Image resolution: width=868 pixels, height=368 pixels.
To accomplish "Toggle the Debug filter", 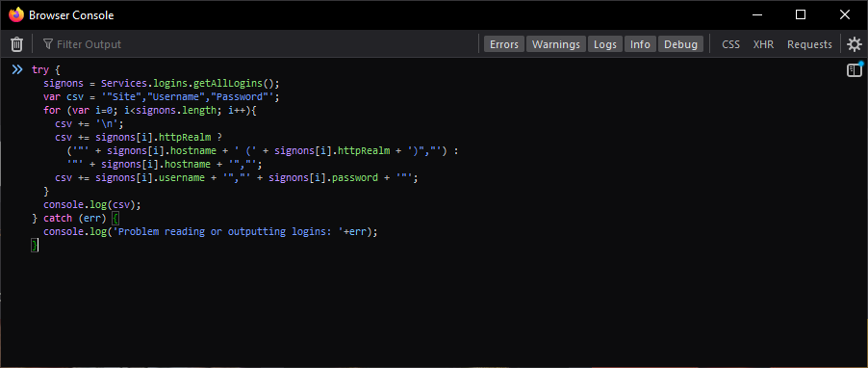I will tap(680, 44).
